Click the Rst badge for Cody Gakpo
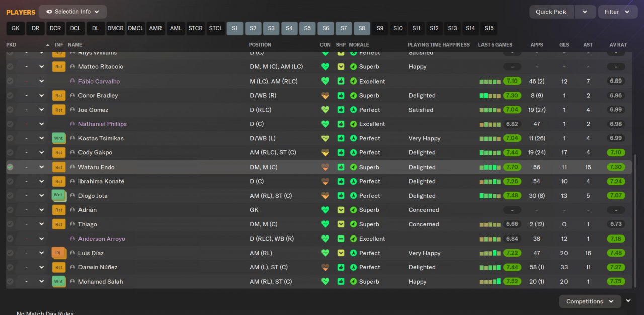Viewport: 644px width, 315px height. pyautogui.click(x=59, y=152)
